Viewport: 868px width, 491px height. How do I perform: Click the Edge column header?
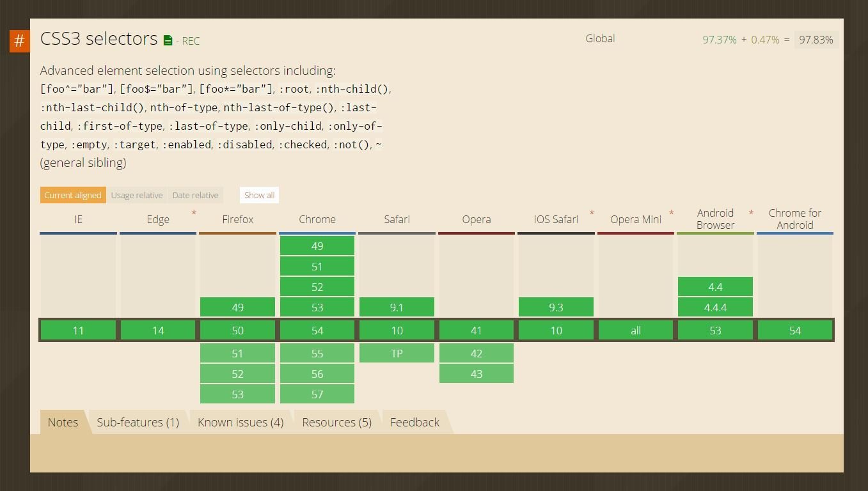tap(158, 219)
